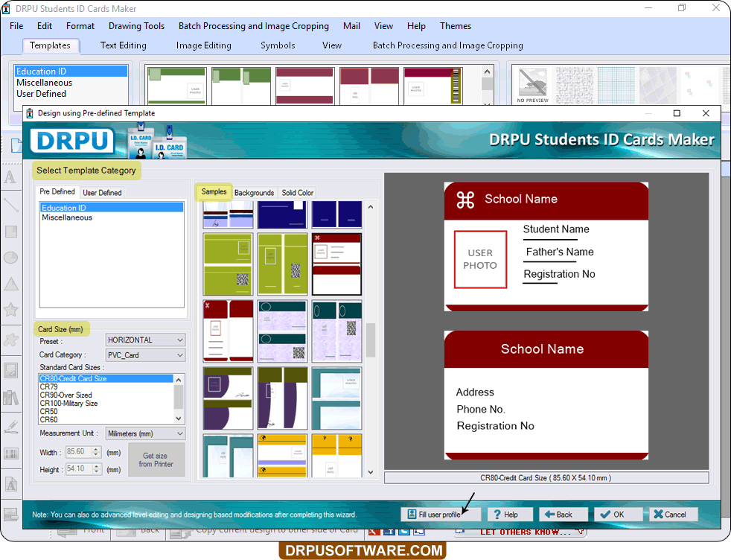Open the Format menu
This screenshot has width=731, height=560.
[80, 26]
